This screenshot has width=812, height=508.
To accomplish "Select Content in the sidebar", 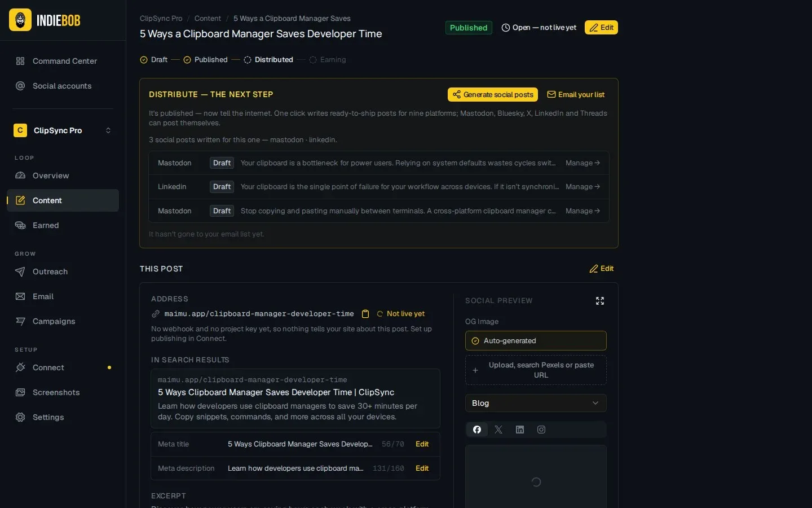I will pyautogui.click(x=63, y=200).
